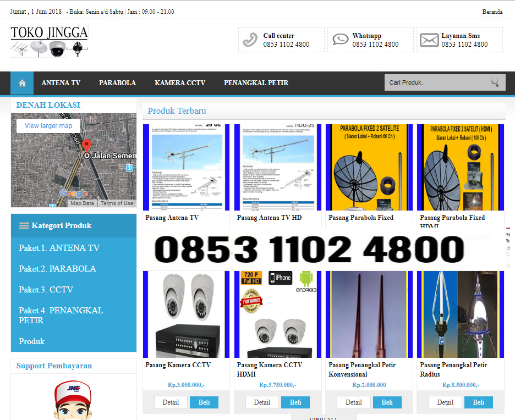Click the Beranda link at top right
Viewport: 515px width, 420px height.
[x=492, y=12]
